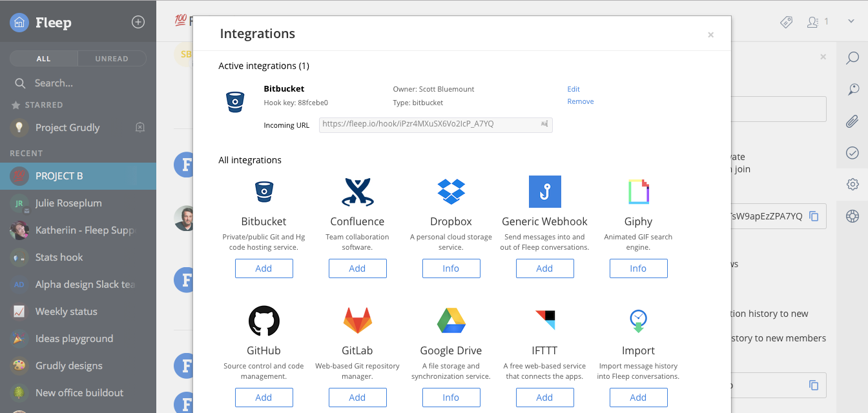Image resolution: width=868 pixels, height=413 pixels.
Task: Click the "Hook key: 88fcebe0" text
Action: coord(296,103)
